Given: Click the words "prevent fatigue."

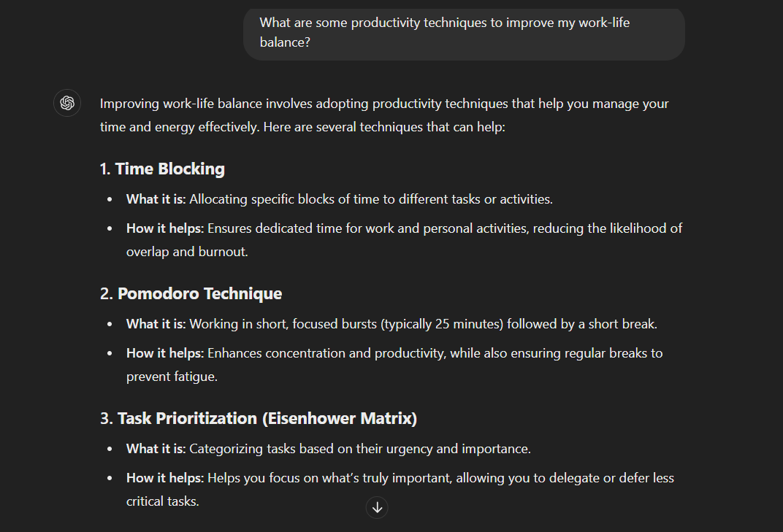Looking at the screenshot, I should pyautogui.click(x=172, y=377).
